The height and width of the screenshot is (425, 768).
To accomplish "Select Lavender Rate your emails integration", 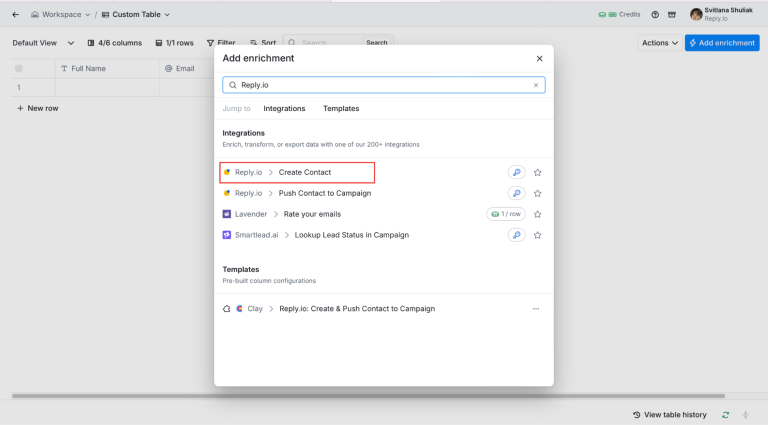I will [384, 214].
